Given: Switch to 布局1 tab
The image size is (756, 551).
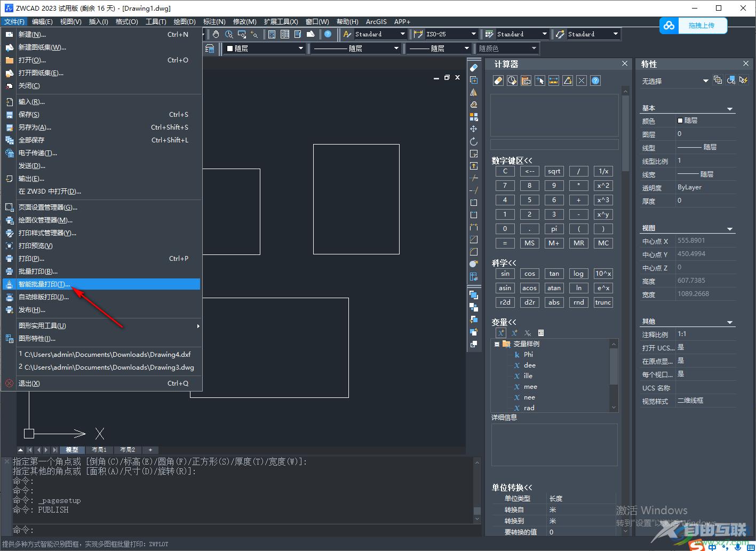Looking at the screenshot, I should (x=99, y=450).
